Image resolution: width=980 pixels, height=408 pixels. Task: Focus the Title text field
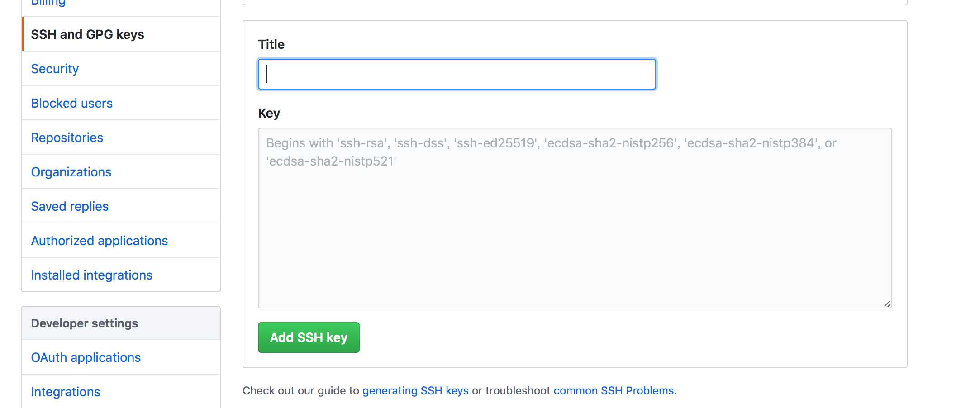pyautogui.click(x=457, y=74)
